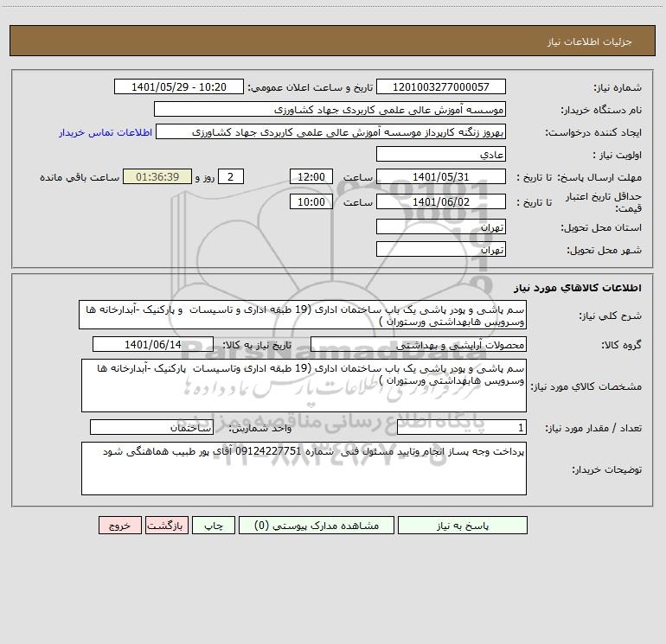Open مشاهده مدارک پیوستی (0) button

[317, 525]
